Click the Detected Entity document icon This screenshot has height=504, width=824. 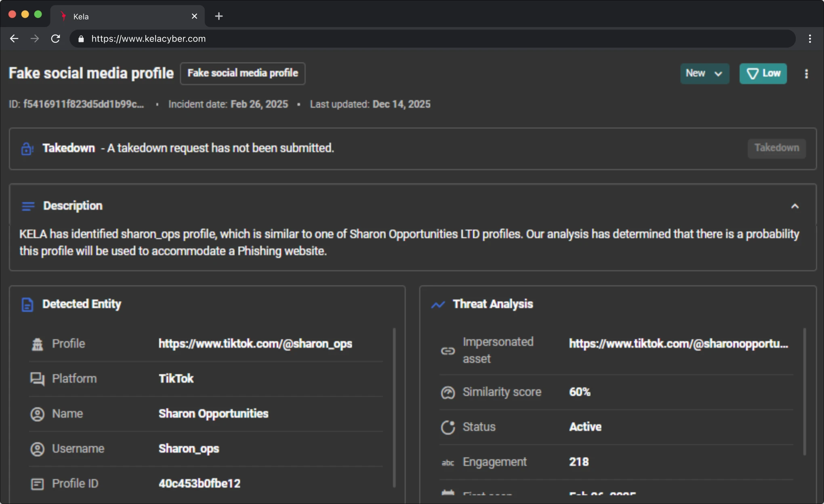tap(27, 304)
